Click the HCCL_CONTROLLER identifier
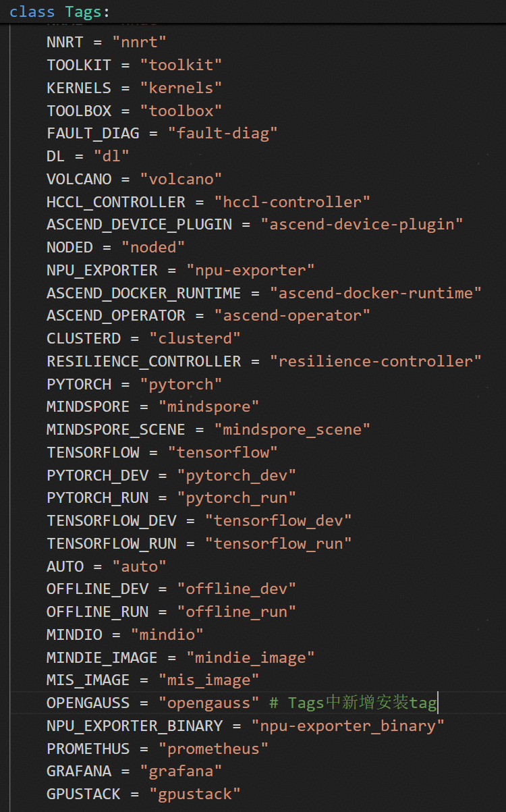This screenshot has height=812, width=506. click(116, 202)
